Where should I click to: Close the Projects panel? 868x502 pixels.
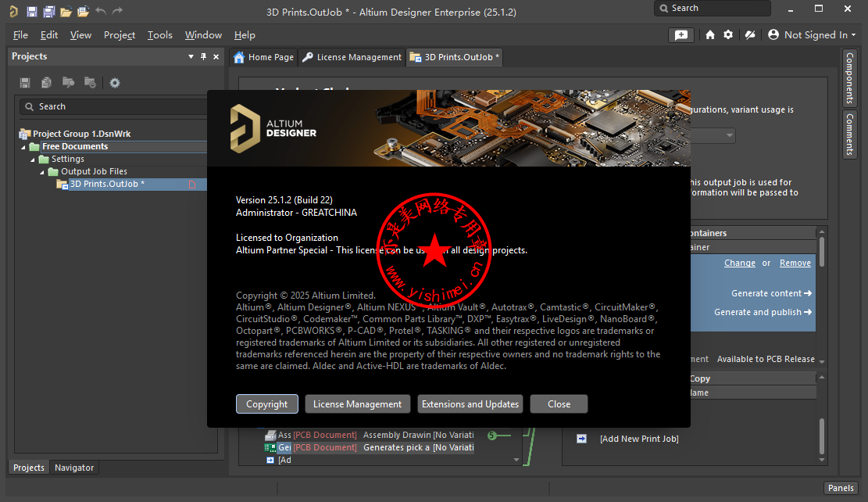coord(216,56)
